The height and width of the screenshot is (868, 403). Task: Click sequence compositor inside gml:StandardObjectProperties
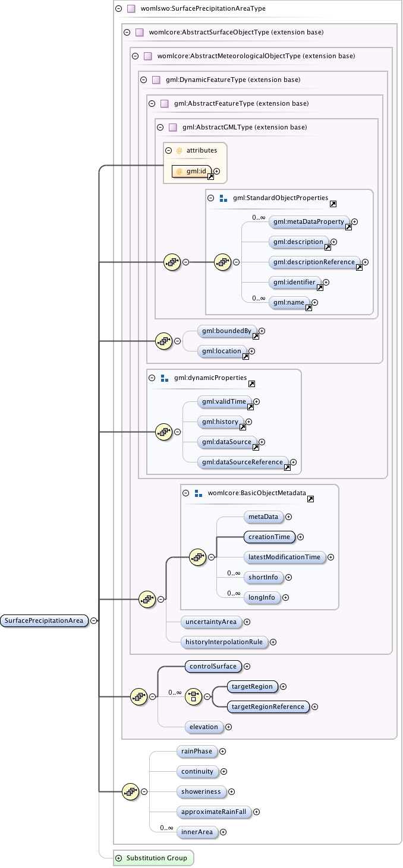[x=223, y=262]
